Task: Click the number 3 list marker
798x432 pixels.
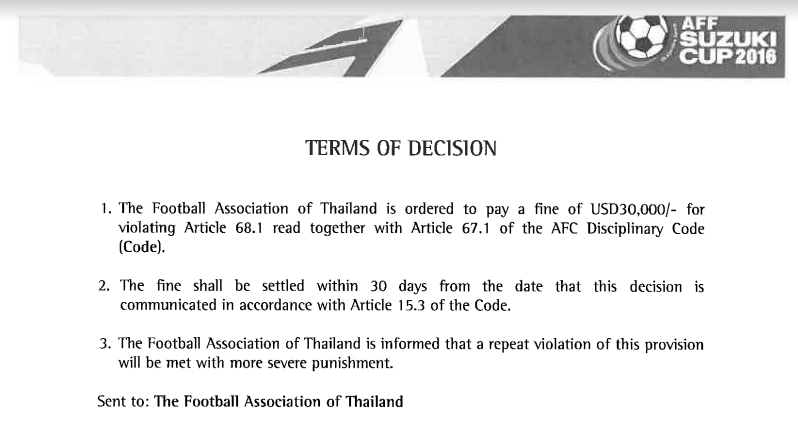Action: coord(105,343)
